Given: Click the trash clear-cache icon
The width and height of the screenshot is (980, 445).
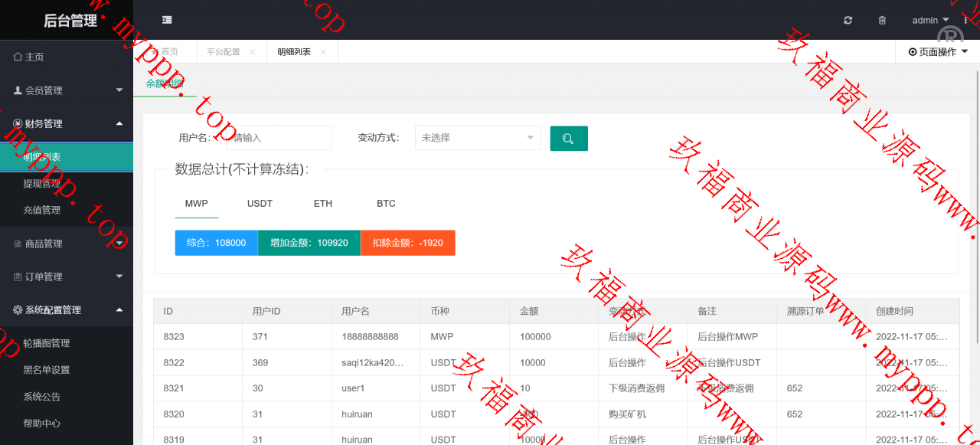Looking at the screenshot, I should [882, 21].
